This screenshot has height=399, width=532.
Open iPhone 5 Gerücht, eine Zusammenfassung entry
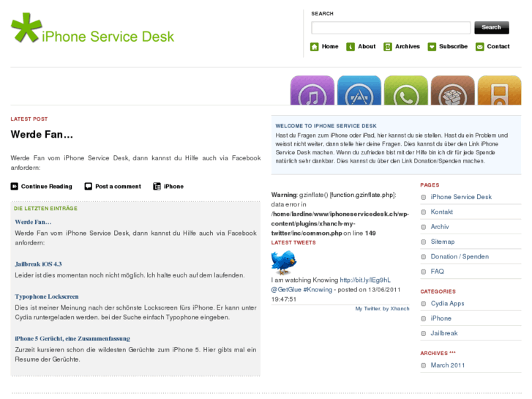click(72, 339)
